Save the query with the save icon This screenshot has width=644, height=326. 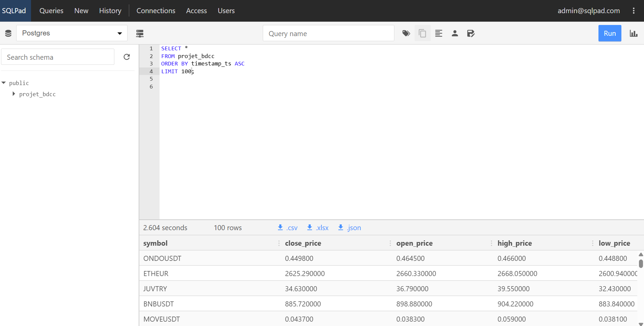[471, 33]
